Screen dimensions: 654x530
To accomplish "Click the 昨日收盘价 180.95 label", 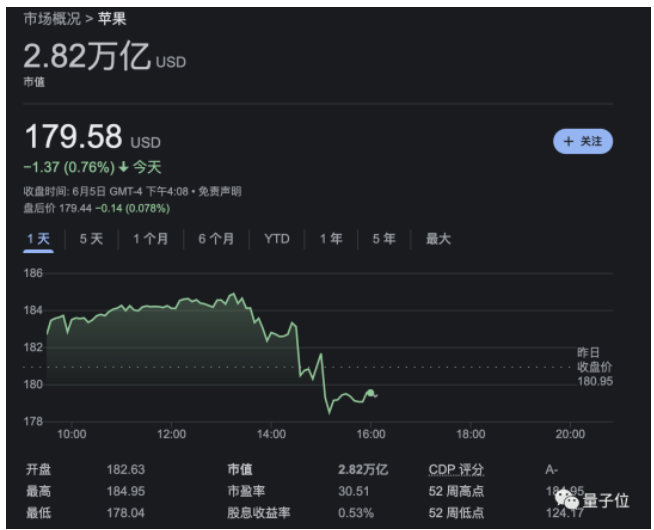I will pos(594,367).
